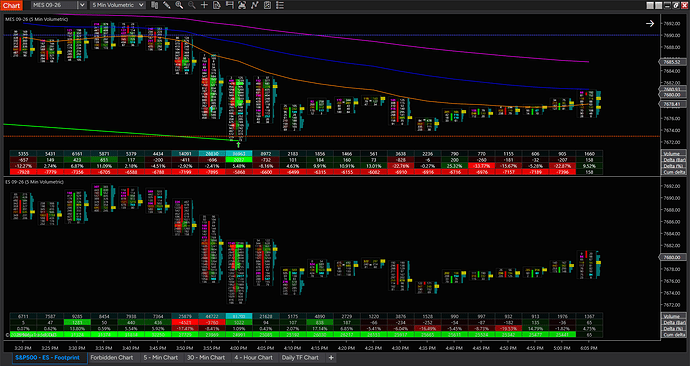
Task: Click the Volume row label in ES panel
Action: (x=673, y=316)
